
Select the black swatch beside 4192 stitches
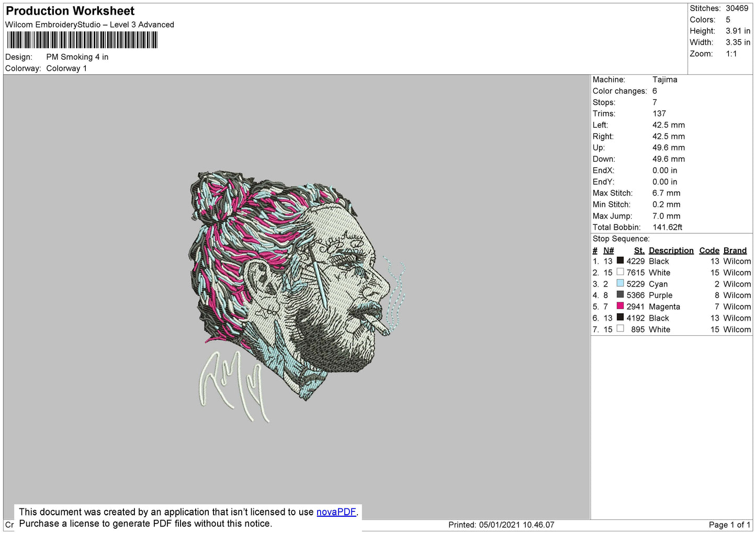tap(620, 317)
